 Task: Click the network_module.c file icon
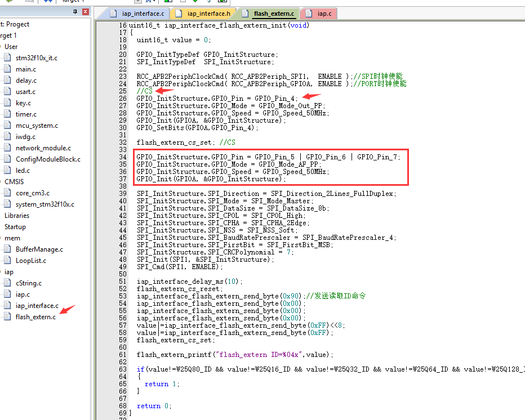point(7,148)
